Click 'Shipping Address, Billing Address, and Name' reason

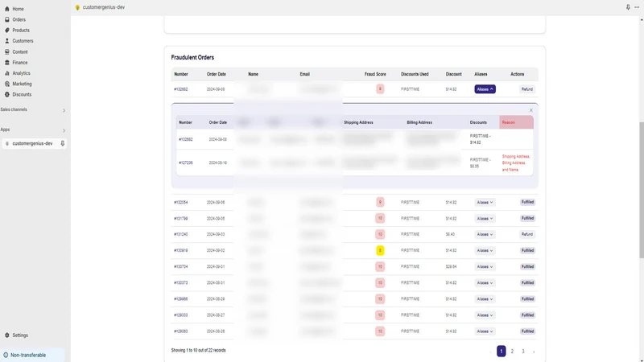pyautogui.click(x=516, y=163)
